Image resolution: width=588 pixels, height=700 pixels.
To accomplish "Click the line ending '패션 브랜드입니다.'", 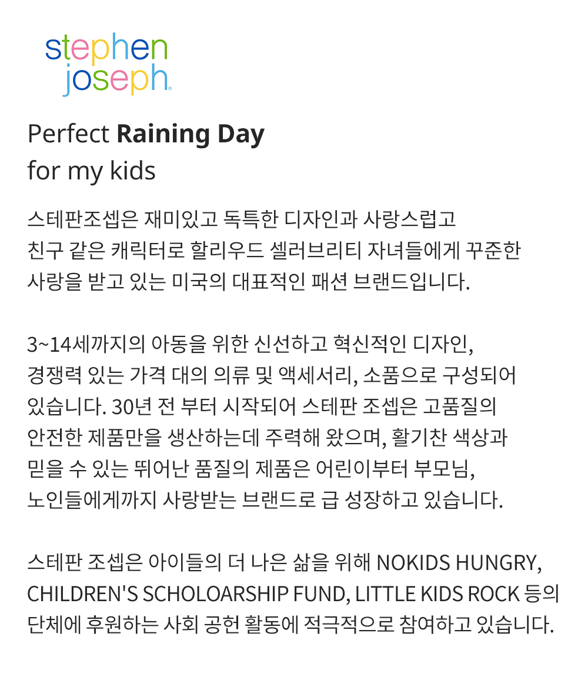I will click(249, 282).
